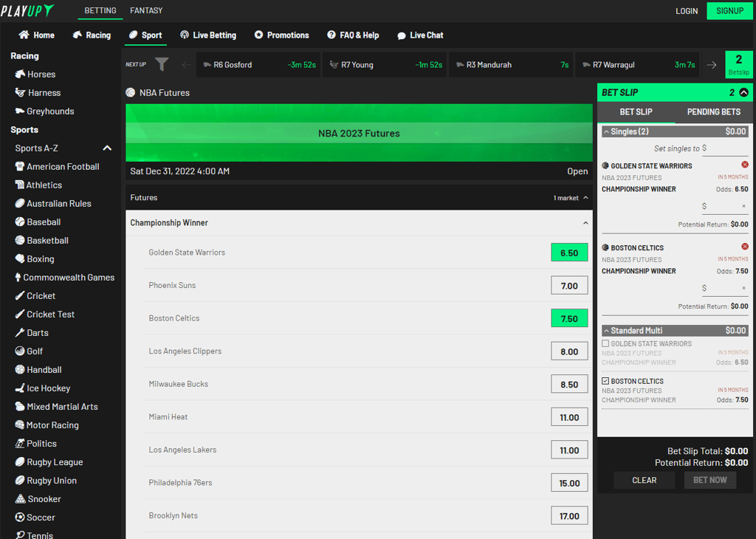Open Harness racing
This screenshot has height=539, width=756.
[x=38, y=92]
